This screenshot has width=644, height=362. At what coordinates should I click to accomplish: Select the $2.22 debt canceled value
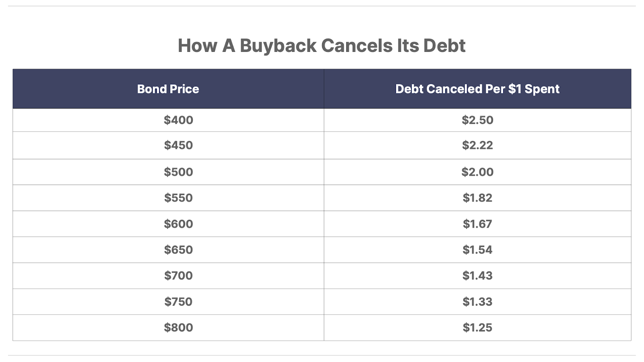point(477,145)
